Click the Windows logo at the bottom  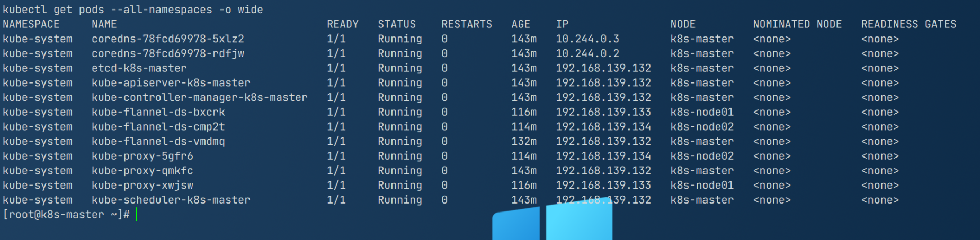coord(553,222)
